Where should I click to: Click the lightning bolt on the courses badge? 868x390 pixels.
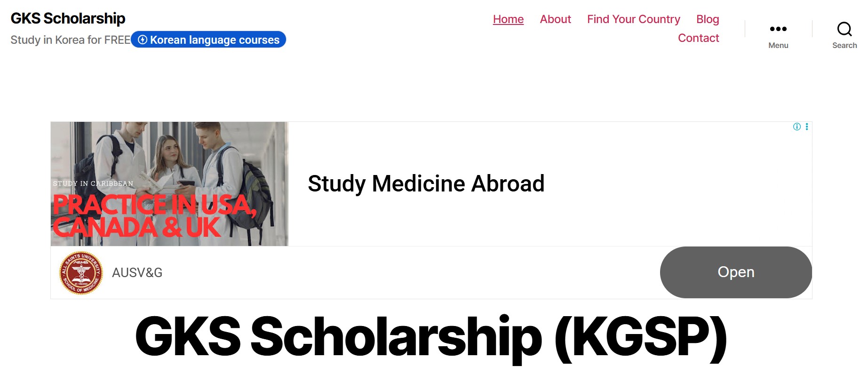[x=142, y=40]
